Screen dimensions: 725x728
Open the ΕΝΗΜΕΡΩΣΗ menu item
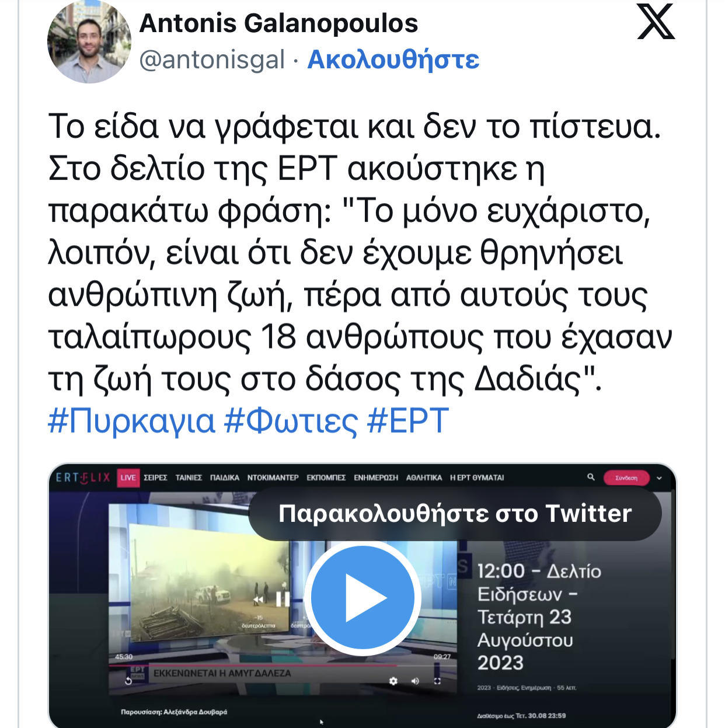pos(376,478)
